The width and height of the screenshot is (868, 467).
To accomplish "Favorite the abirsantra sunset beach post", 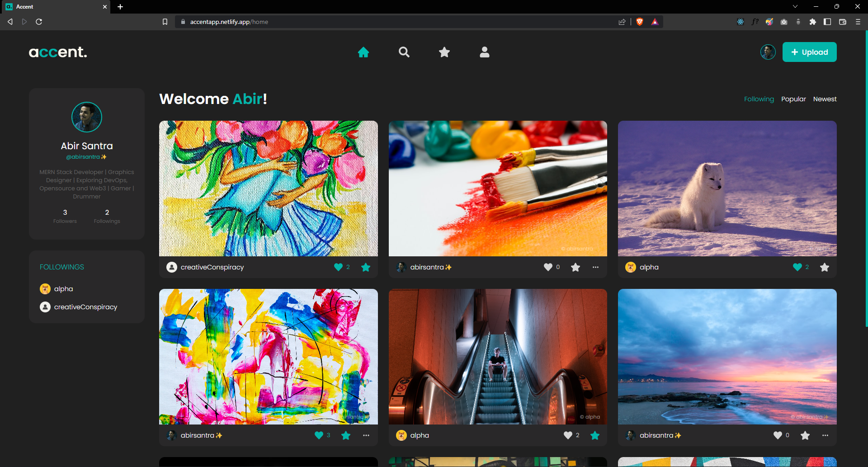I will click(805, 435).
